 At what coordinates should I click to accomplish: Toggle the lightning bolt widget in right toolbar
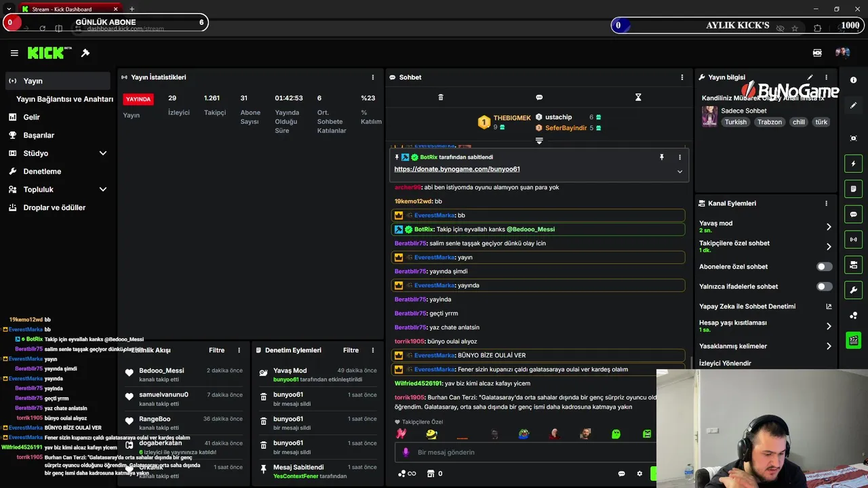(853, 163)
